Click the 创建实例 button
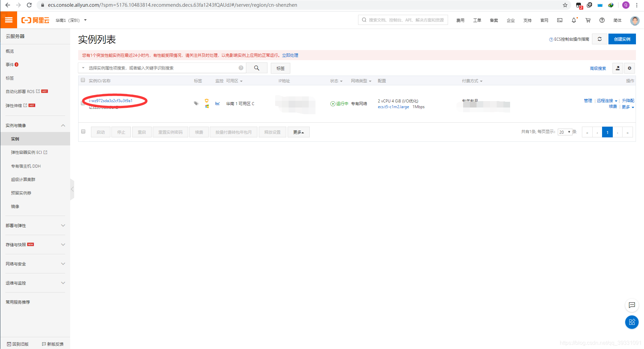The width and height of the screenshot is (644, 349). [x=622, y=39]
